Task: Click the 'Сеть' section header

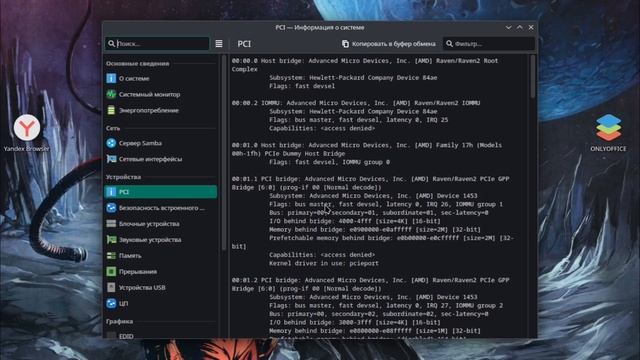Action: tap(113, 128)
